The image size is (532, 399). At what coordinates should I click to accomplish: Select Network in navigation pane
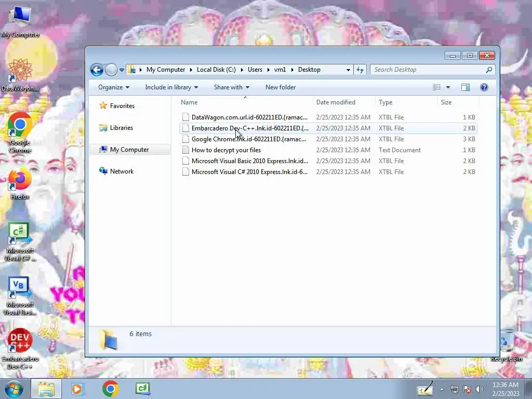coord(116,171)
